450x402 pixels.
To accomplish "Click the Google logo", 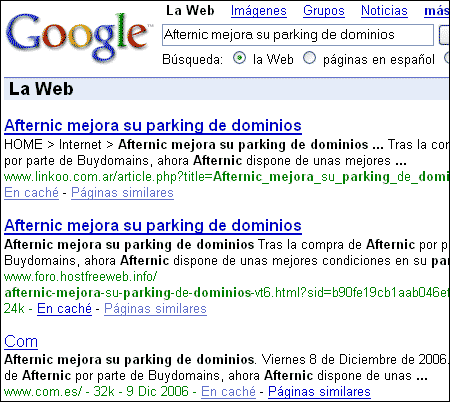I will coord(79,37).
